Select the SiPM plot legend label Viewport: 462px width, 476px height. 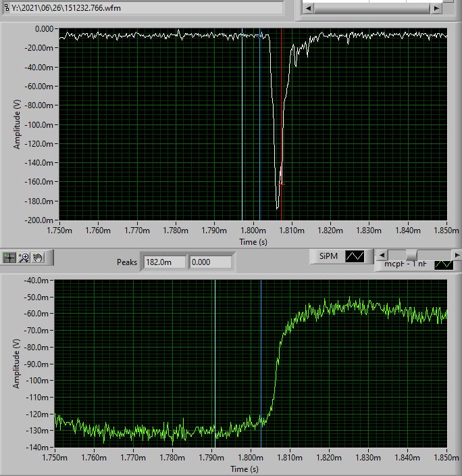pyautogui.click(x=328, y=256)
